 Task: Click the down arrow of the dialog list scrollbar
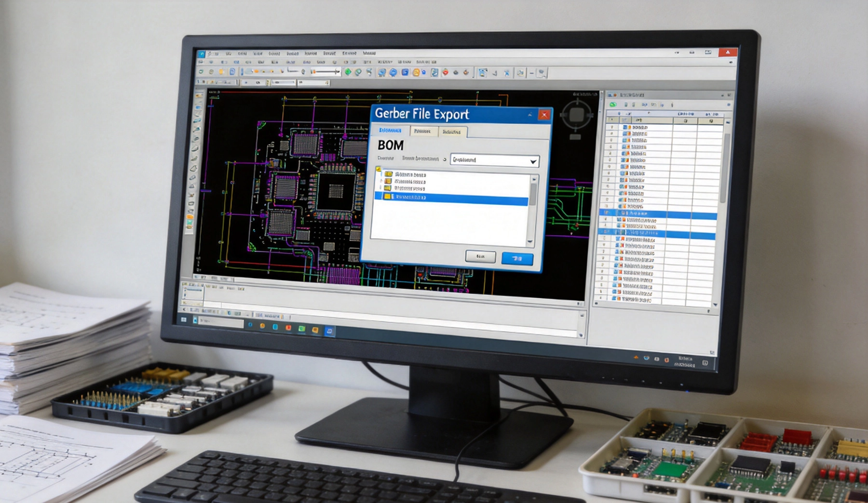point(530,241)
